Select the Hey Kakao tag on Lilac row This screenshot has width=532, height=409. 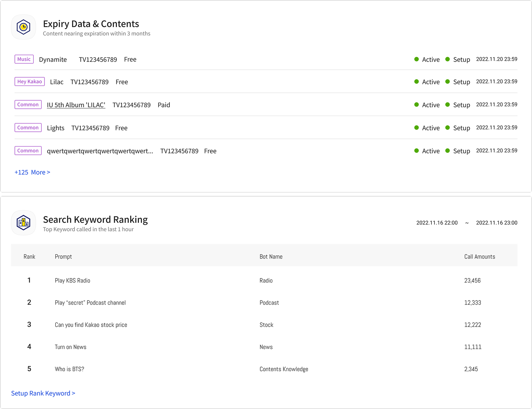(x=30, y=82)
